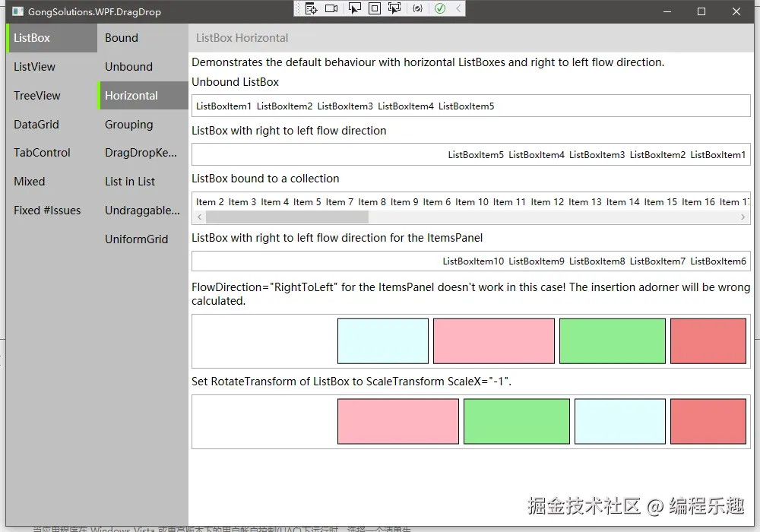Click the green Hot Reload checkmark icon
The image size is (760, 532).
pyautogui.click(x=440, y=8)
